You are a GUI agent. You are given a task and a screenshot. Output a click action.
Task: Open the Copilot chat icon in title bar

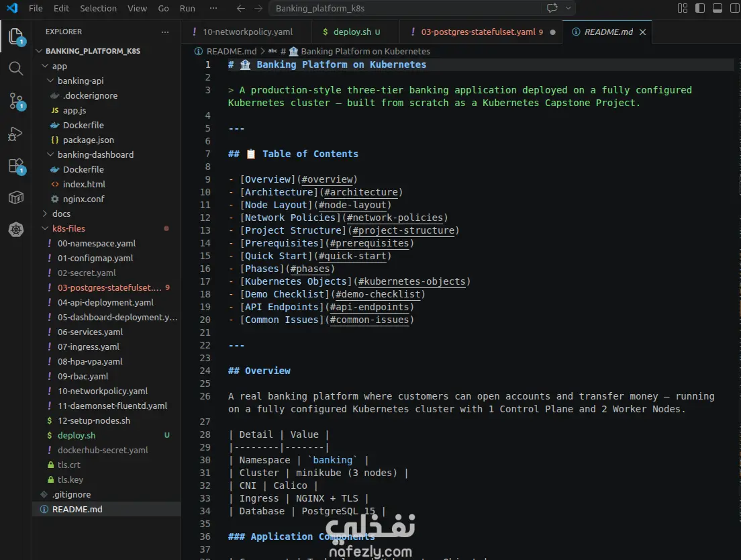tap(552, 8)
